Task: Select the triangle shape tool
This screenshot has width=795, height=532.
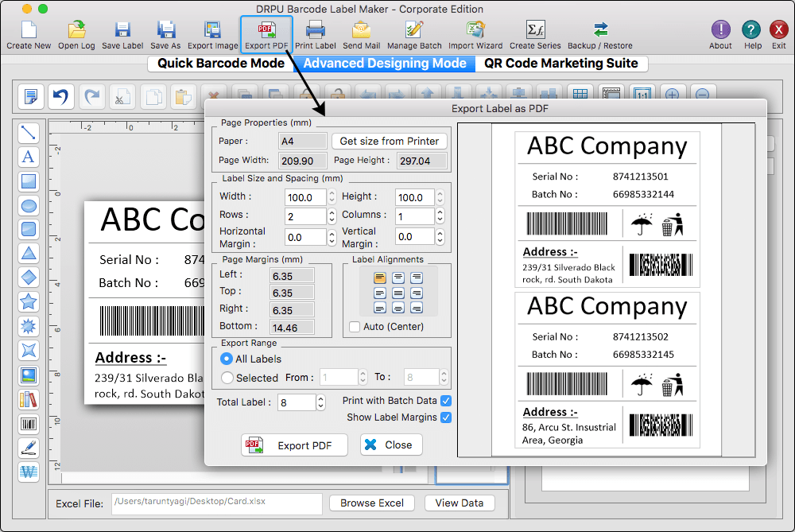Action: (x=29, y=253)
